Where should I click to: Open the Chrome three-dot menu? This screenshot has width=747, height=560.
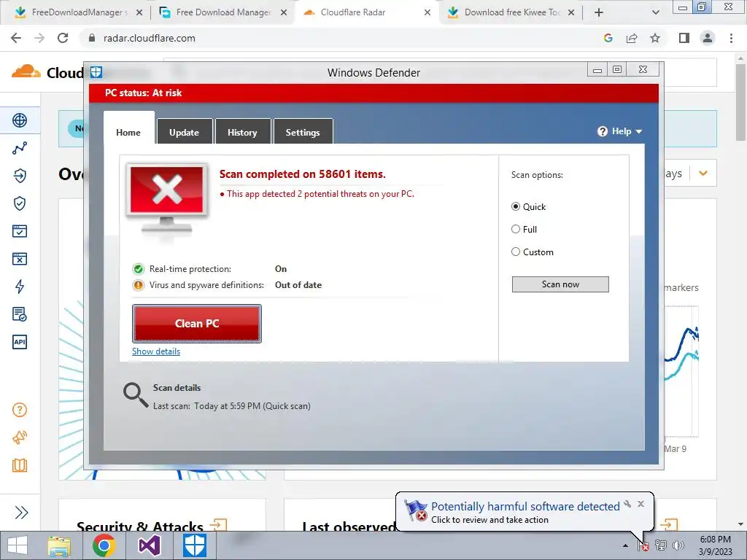coord(731,38)
